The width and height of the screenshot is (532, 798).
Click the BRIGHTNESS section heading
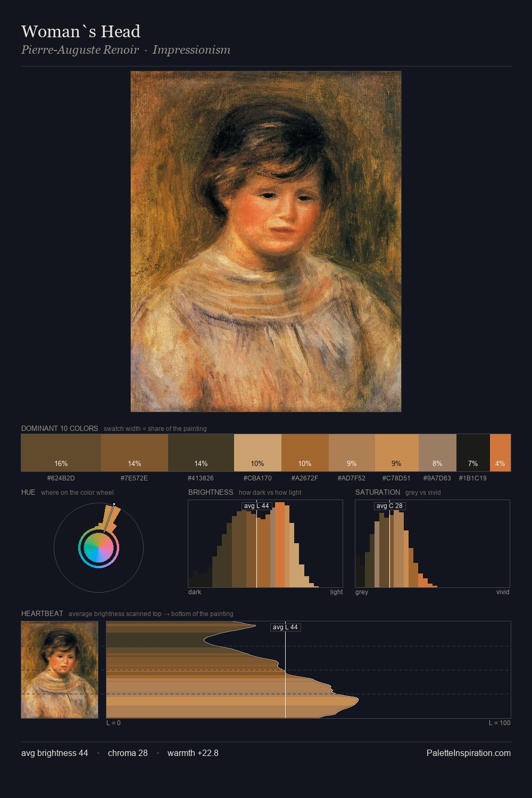coord(211,492)
